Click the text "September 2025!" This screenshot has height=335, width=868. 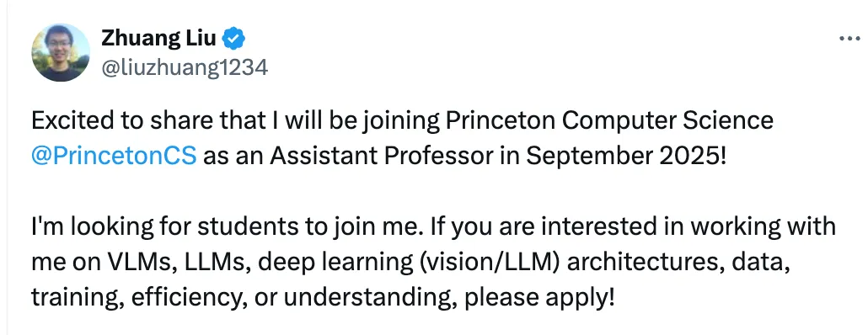pos(625,157)
